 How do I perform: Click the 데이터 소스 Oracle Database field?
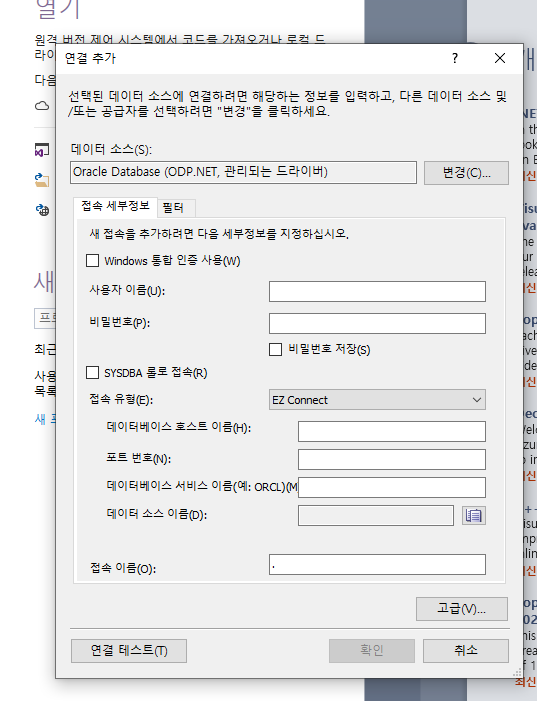click(x=243, y=173)
